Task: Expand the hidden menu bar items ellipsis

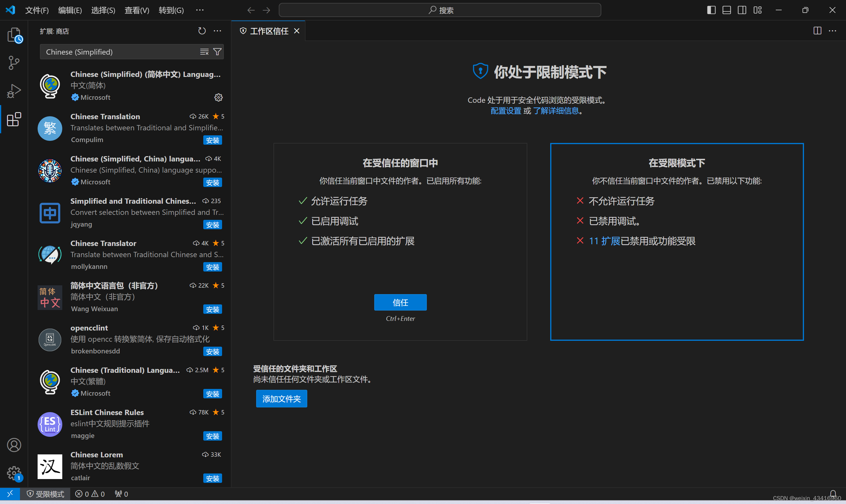Action: point(200,10)
